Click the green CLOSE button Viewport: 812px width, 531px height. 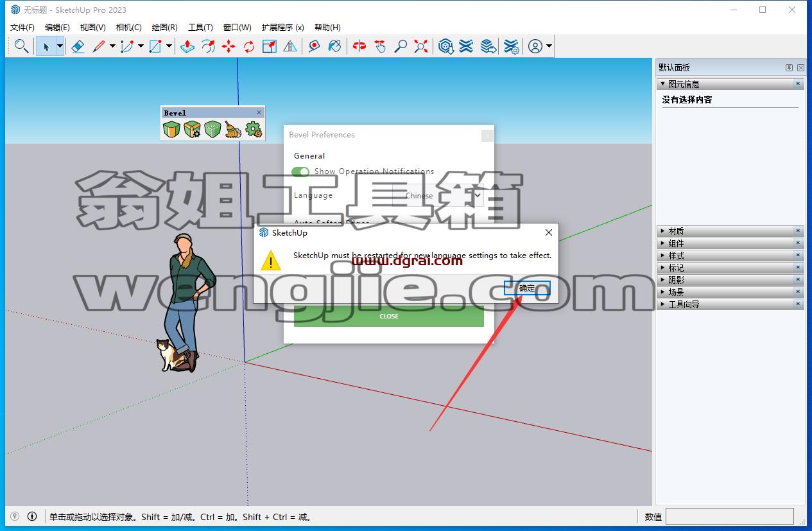(x=389, y=316)
